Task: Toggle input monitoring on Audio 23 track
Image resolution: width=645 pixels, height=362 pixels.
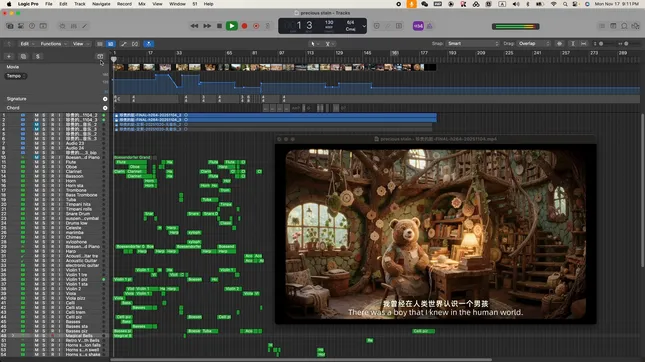Action: pos(59,143)
